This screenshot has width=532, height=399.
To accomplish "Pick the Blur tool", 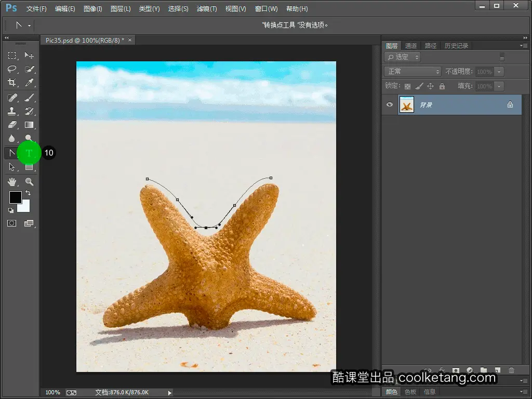I will tap(12, 138).
